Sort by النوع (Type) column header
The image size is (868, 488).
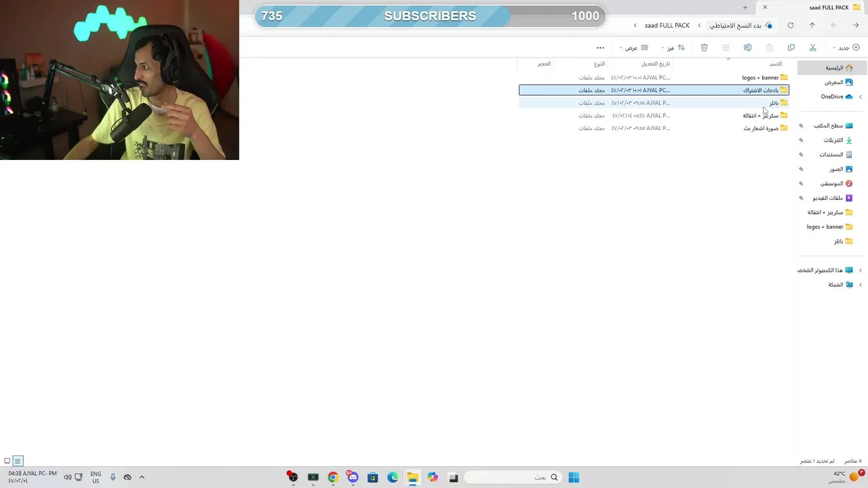pyautogui.click(x=599, y=64)
